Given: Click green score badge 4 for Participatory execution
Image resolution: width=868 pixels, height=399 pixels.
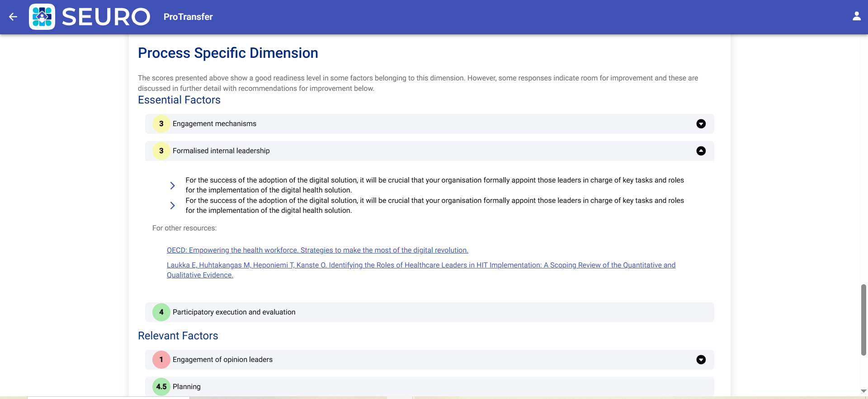Looking at the screenshot, I should tap(161, 312).
